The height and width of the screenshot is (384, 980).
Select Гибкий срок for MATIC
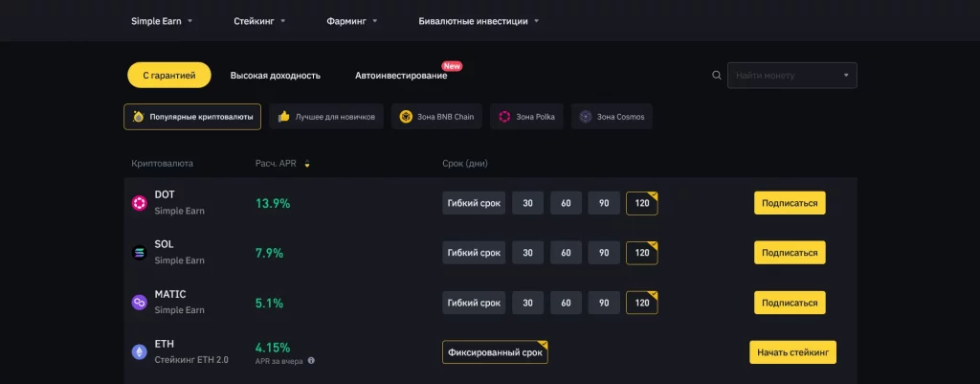point(474,303)
